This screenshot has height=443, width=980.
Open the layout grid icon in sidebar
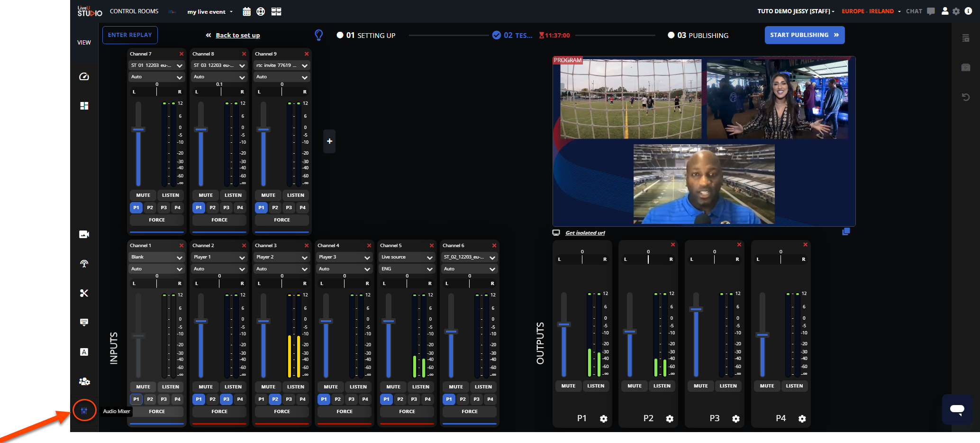[84, 106]
